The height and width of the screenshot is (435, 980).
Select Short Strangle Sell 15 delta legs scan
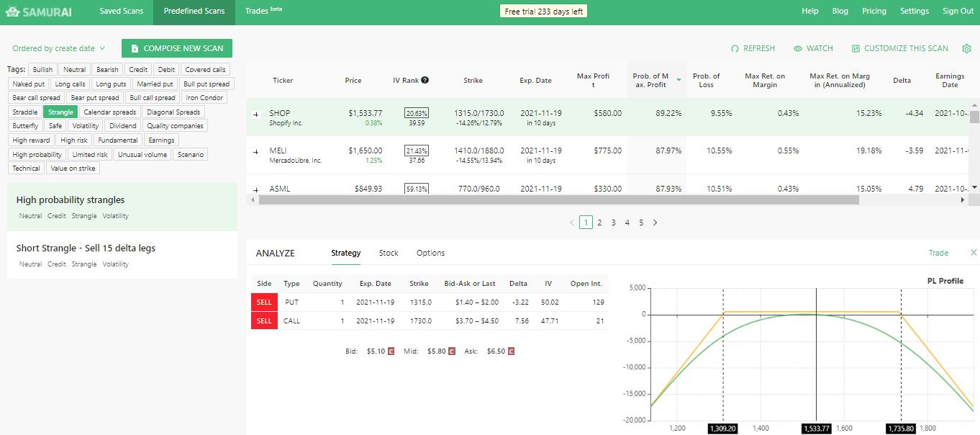pos(122,255)
